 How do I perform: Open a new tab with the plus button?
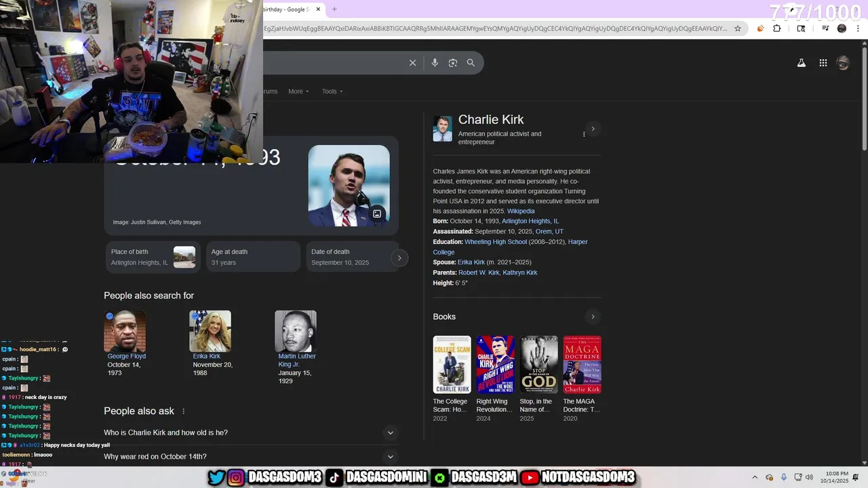pyautogui.click(x=334, y=9)
